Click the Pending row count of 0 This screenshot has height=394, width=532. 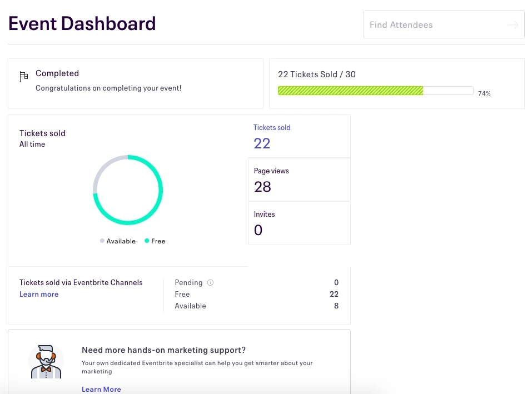[x=336, y=282]
